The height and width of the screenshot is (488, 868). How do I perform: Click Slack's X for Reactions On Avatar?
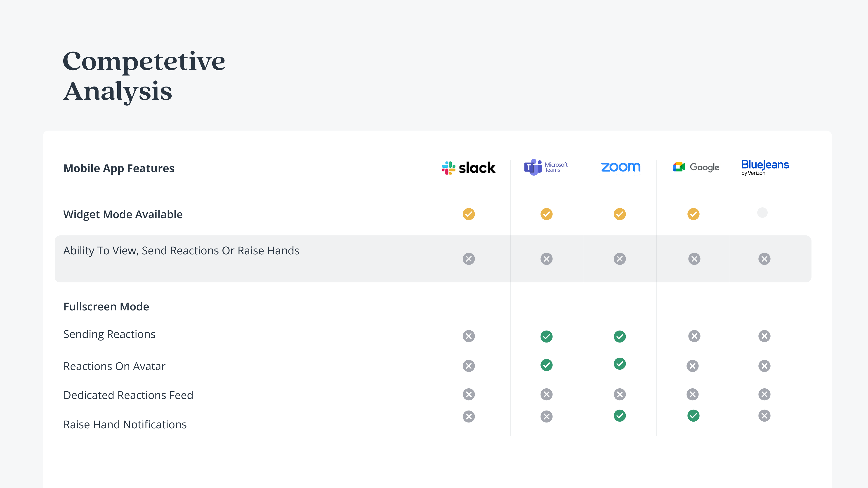pyautogui.click(x=469, y=366)
